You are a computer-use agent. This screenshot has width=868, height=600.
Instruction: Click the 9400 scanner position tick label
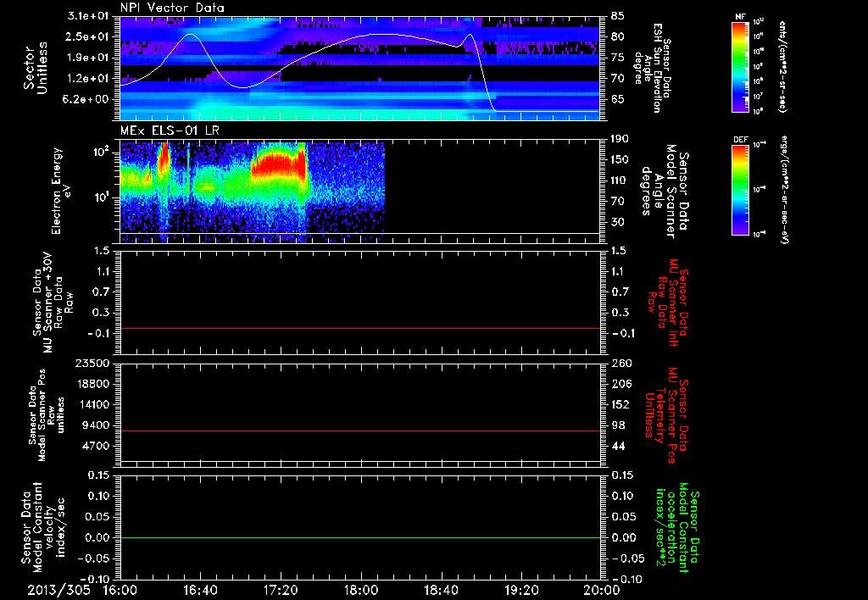click(96, 425)
